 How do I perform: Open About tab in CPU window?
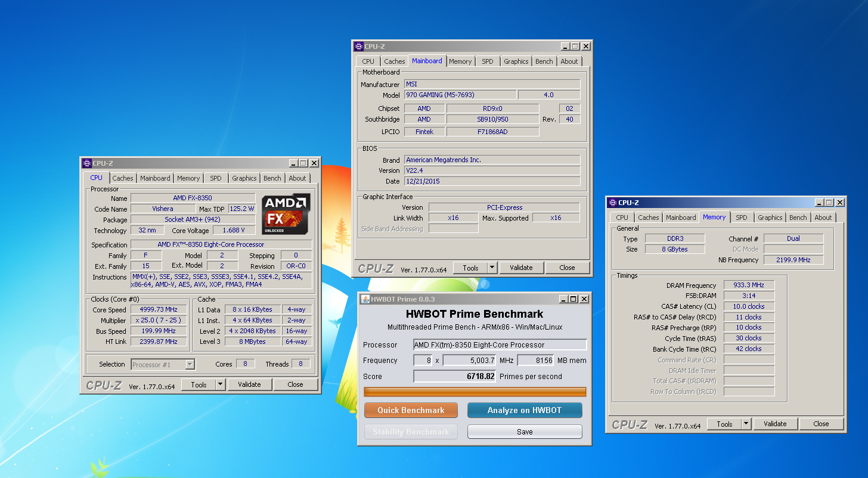(297, 178)
